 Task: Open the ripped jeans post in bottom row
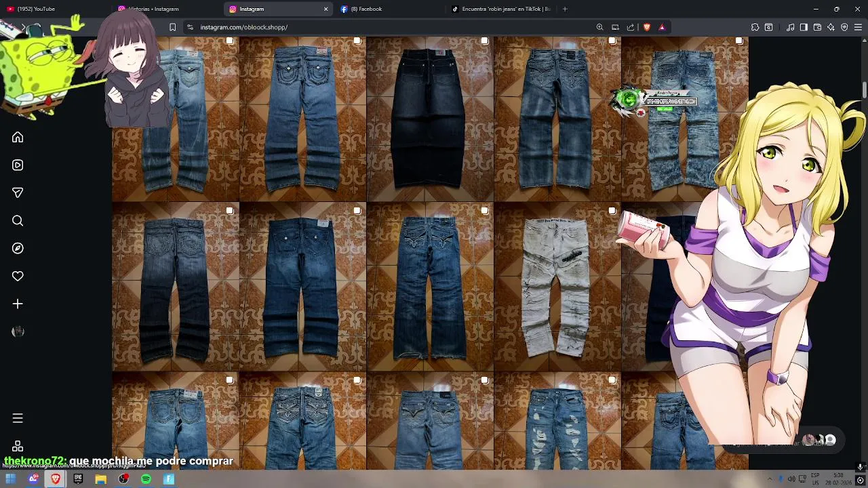click(557, 420)
